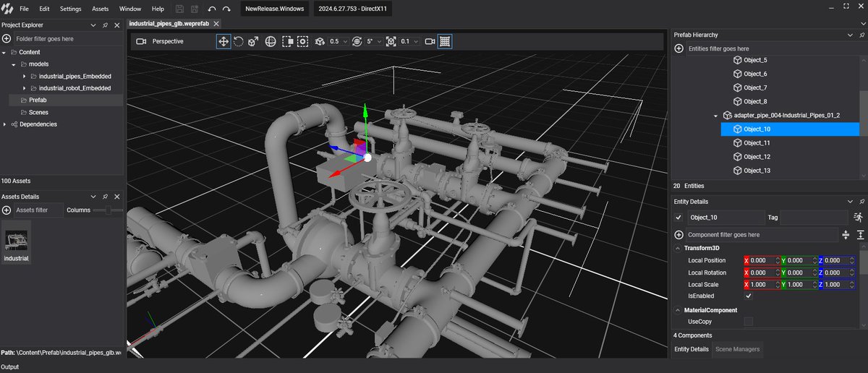Click the Perspective camera mode label

coord(168,41)
